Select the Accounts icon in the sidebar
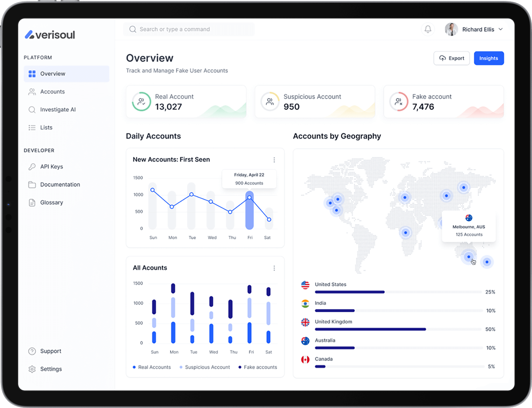This screenshot has width=532, height=408. [32, 91]
